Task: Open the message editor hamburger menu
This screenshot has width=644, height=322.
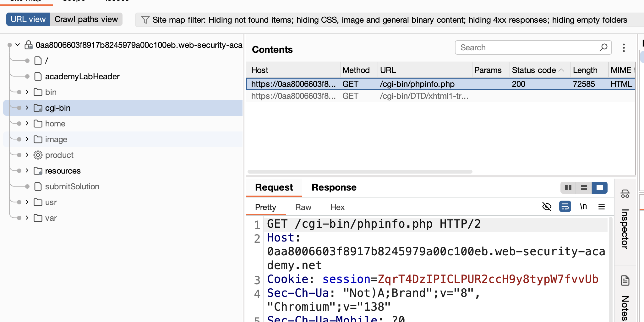Action: (602, 207)
